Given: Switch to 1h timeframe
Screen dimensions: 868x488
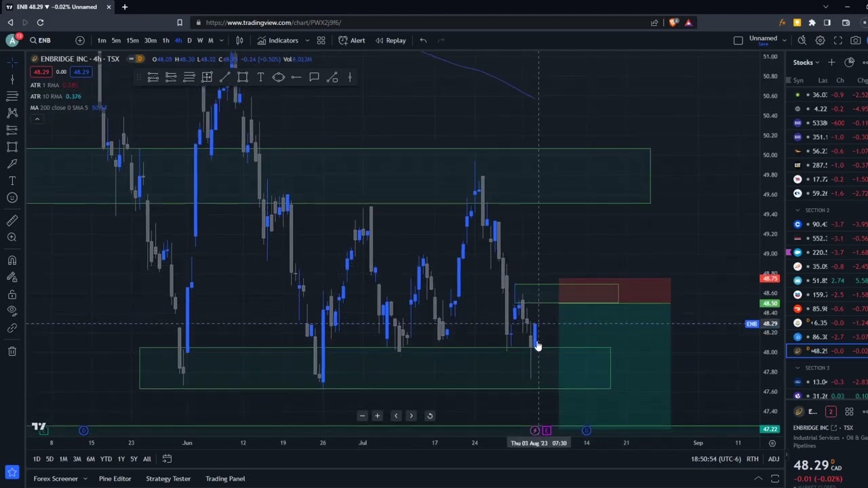Looking at the screenshot, I should click(165, 40).
